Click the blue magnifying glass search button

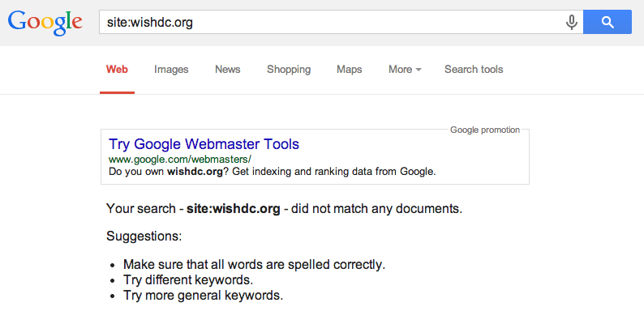(x=608, y=22)
